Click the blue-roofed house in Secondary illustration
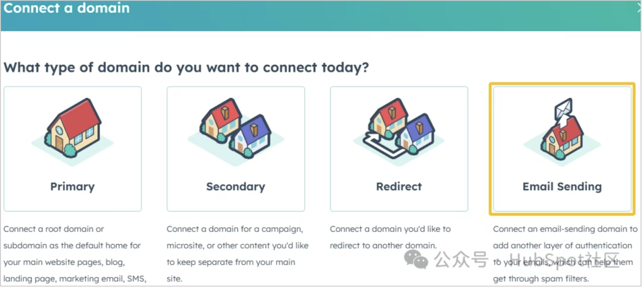The image size is (644, 289). (x=252, y=135)
